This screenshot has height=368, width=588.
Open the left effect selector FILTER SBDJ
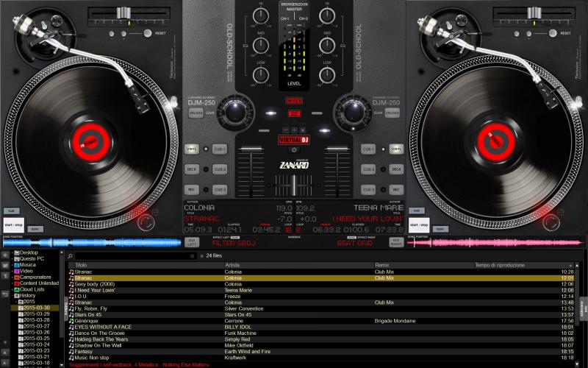[x=234, y=244]
